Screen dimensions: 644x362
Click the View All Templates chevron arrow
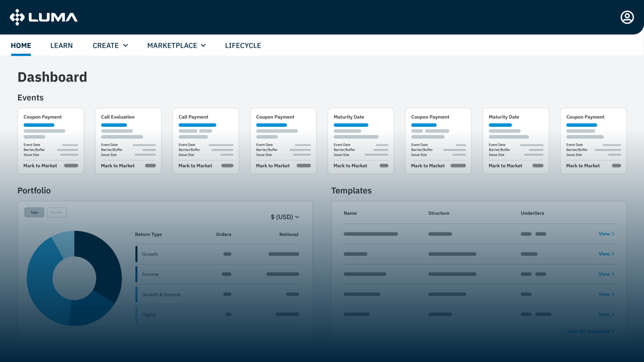click(613, 331)
